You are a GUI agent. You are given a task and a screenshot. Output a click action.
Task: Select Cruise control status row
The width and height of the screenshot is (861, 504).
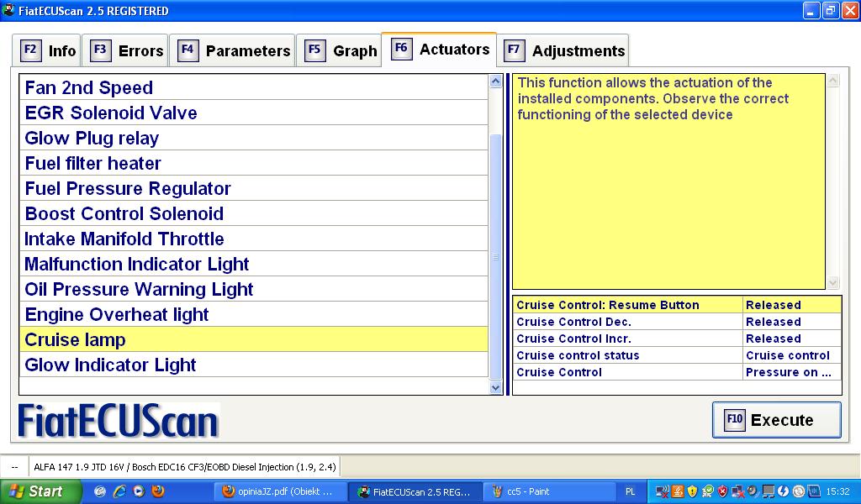click(x=677, y=355)
